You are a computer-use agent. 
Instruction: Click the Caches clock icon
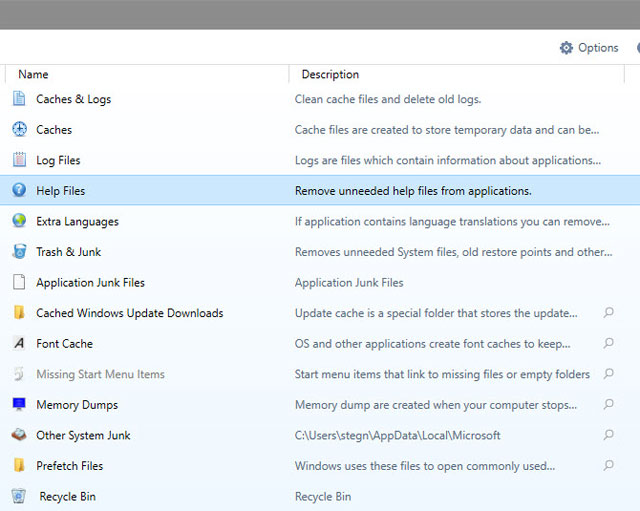click(x=19, y=129)
